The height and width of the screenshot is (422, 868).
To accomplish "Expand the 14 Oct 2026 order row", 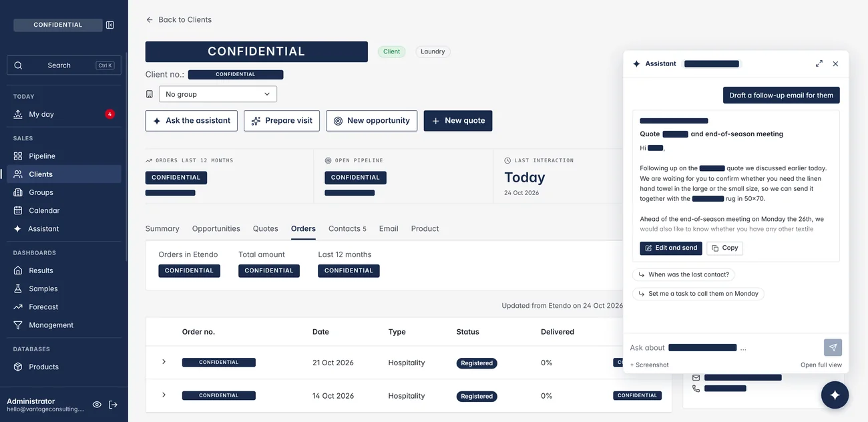I will [164, 395].
